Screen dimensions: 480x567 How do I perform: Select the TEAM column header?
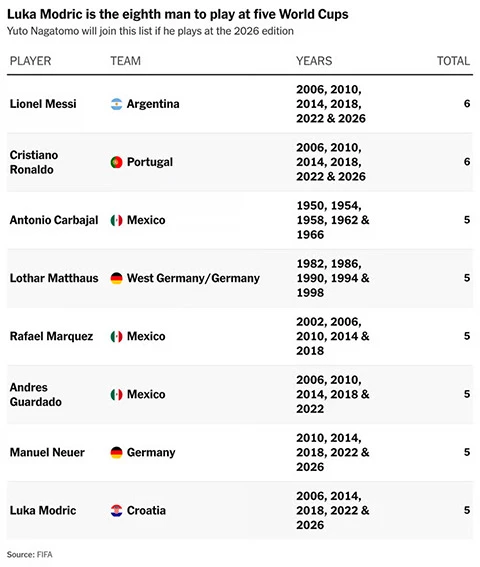coord(126,61)
